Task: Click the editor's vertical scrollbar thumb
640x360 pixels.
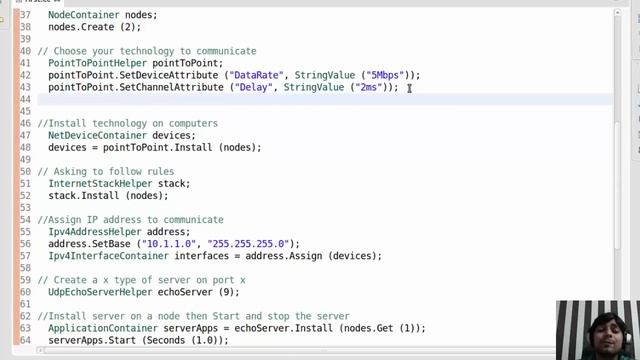Action: click(617, 184)
